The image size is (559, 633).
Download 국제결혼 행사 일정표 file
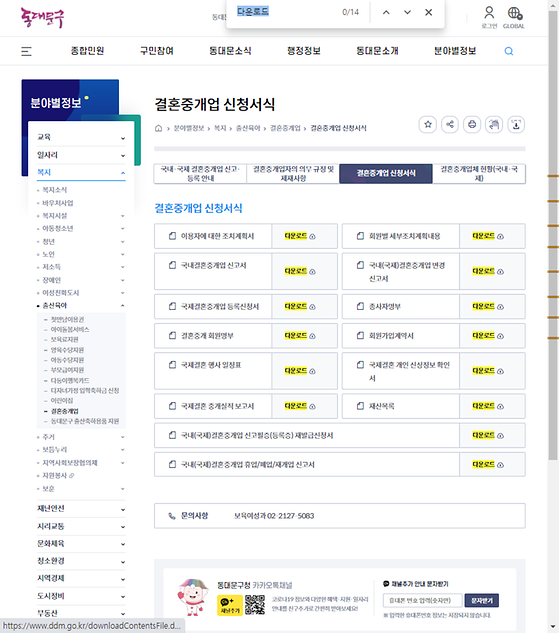(x=300, y=371)
